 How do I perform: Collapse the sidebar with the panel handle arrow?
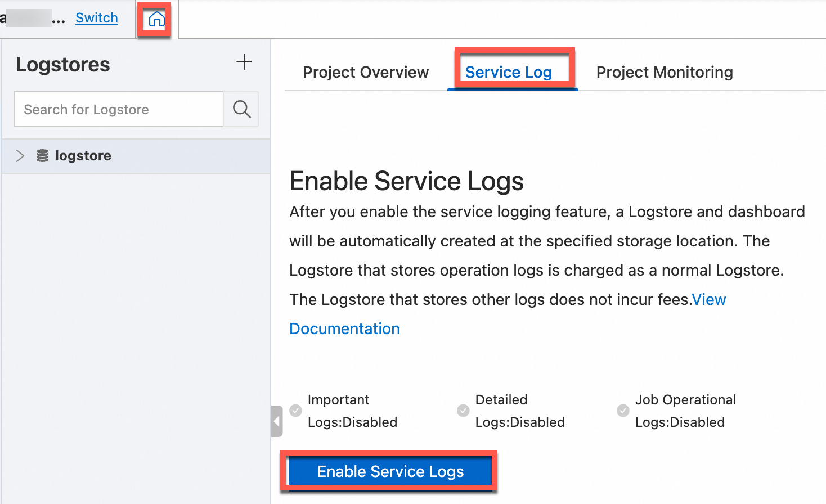pyautogui.click(x=276, y=421)
